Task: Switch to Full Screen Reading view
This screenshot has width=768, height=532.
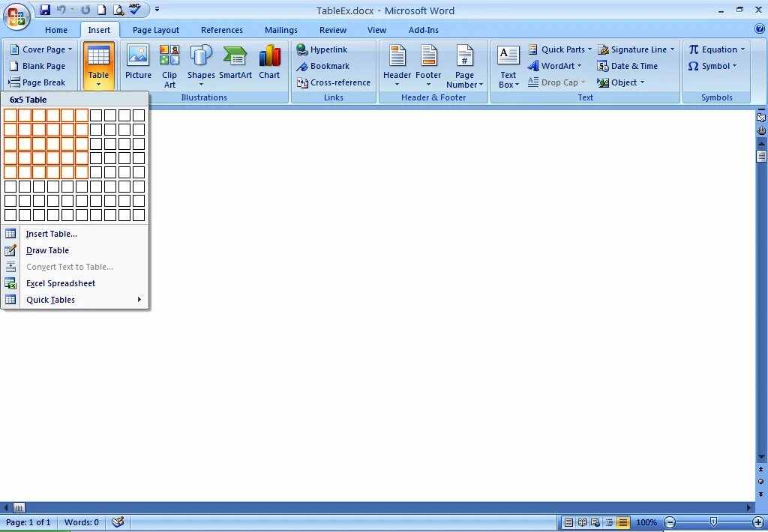Action: [x=582, y=522]
